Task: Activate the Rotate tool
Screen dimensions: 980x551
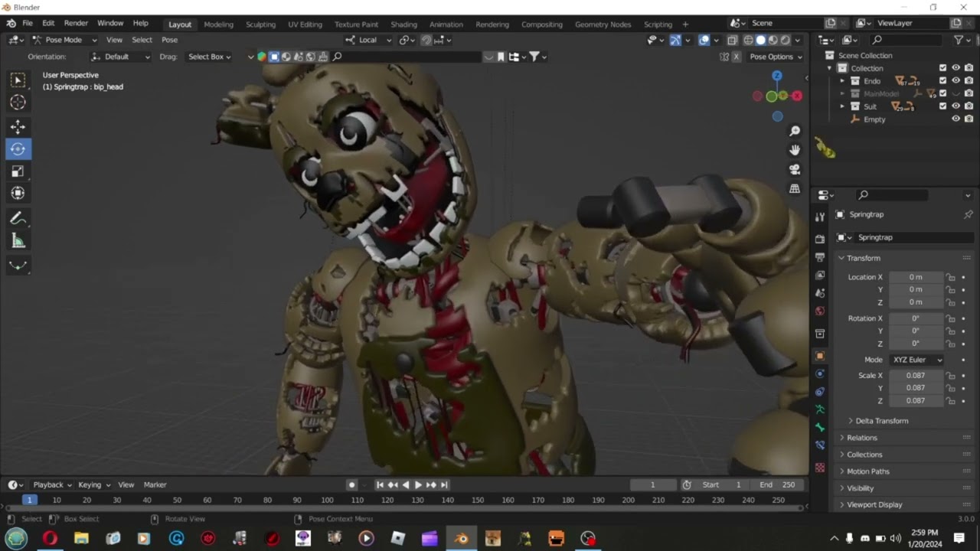Action: [x=18, y=149]
